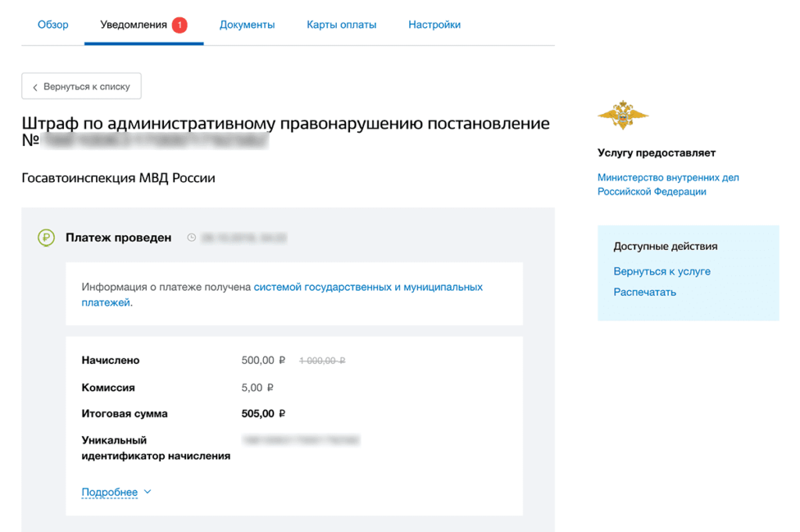Click the MVD golden eagle emblem

[623, 114]
